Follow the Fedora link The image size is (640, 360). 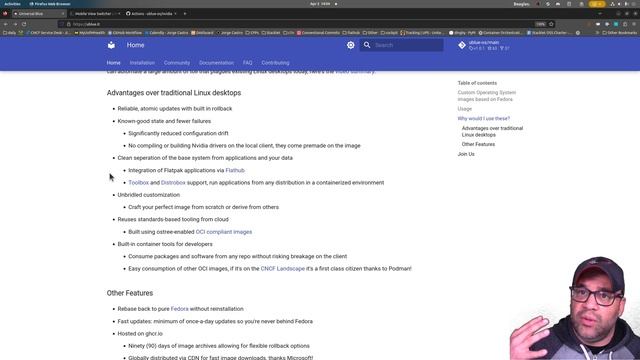(180, 309)
